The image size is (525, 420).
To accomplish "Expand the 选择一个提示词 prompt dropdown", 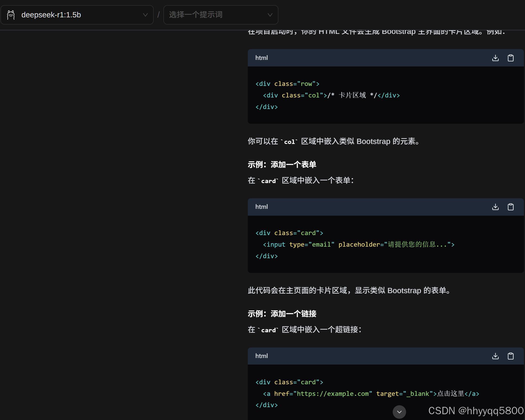I will (220, 15).
